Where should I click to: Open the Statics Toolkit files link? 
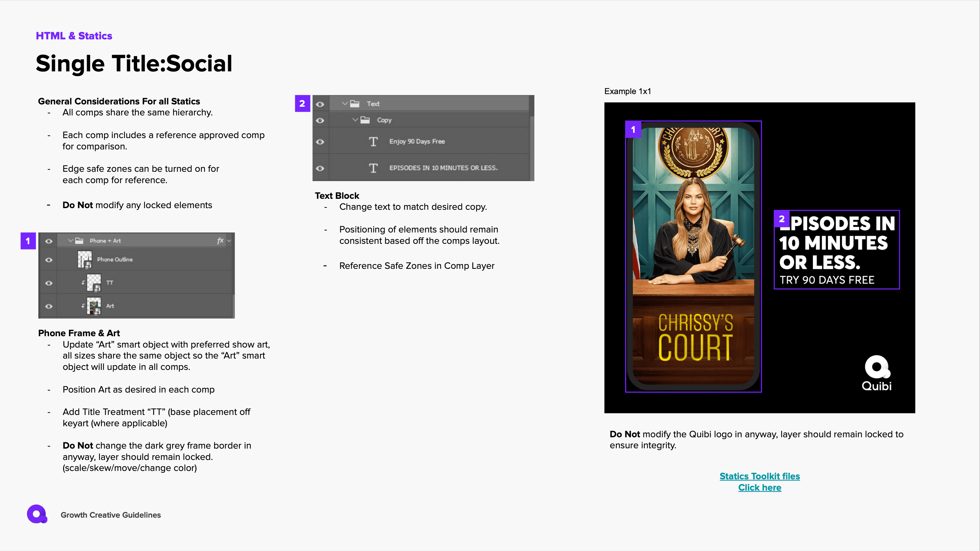[760, 476]
